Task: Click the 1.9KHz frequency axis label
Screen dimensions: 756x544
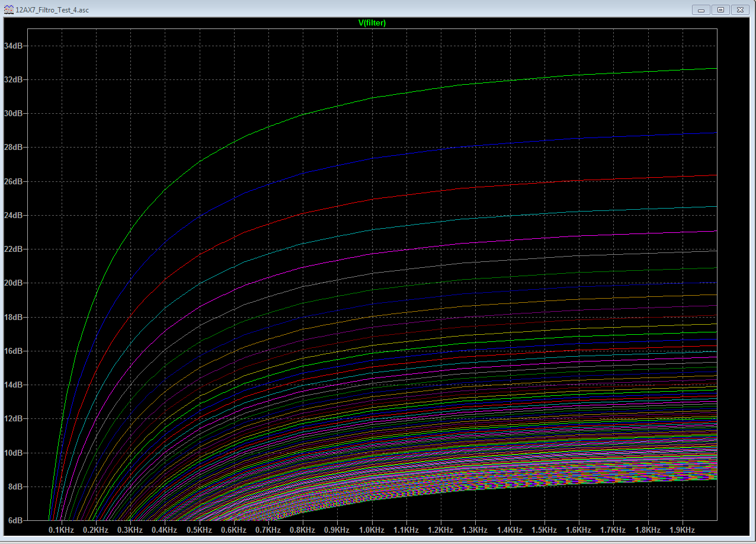Action: 682,530
